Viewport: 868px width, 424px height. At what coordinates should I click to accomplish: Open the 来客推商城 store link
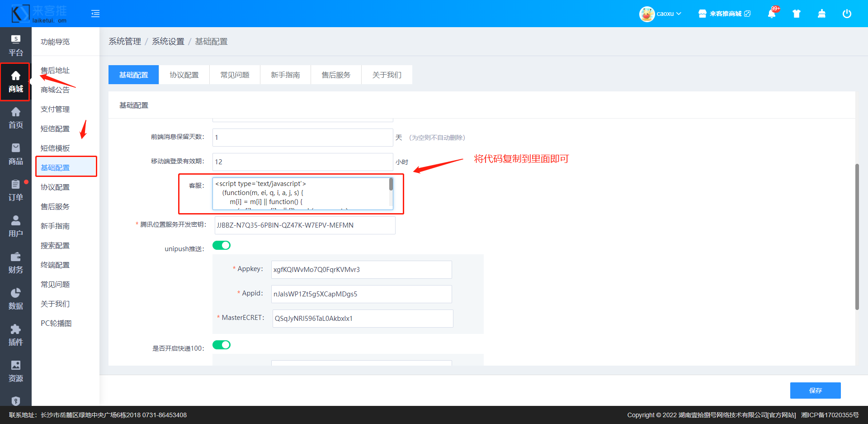725,14
